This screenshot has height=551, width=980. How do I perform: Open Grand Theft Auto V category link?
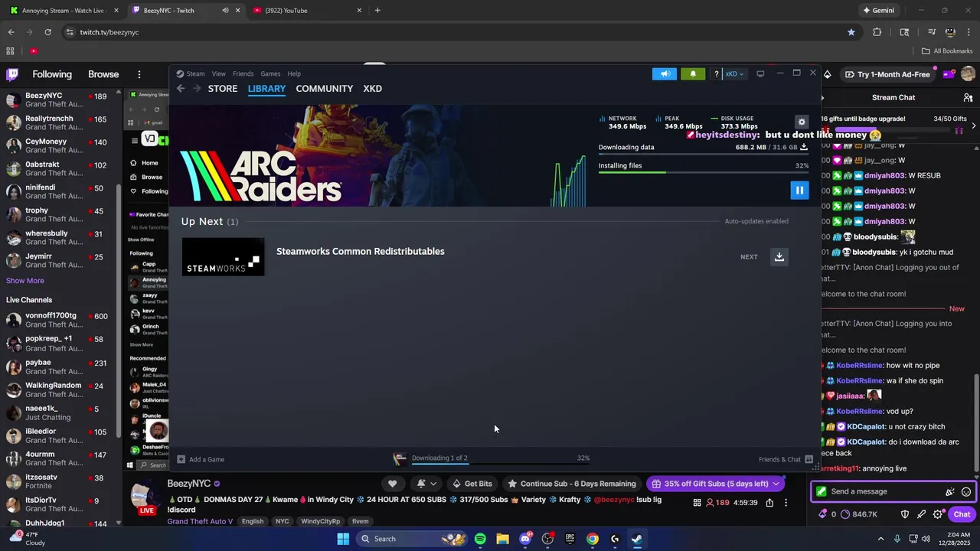click(x=200, y=521)
